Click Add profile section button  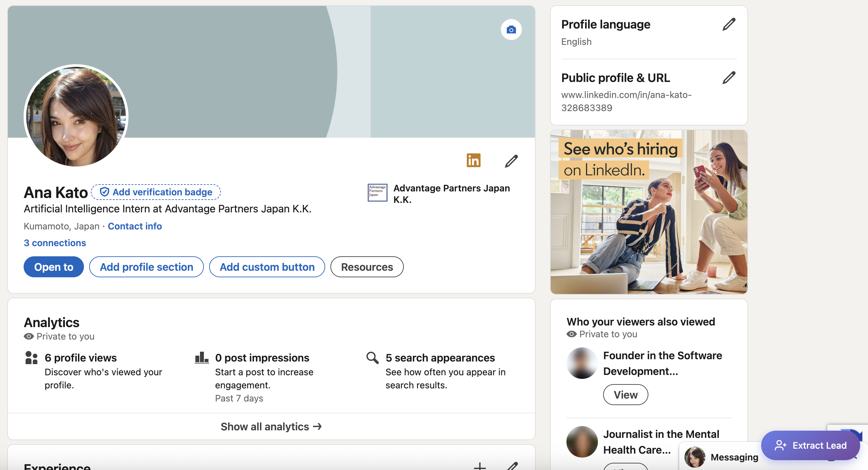[x=146, y=267]
